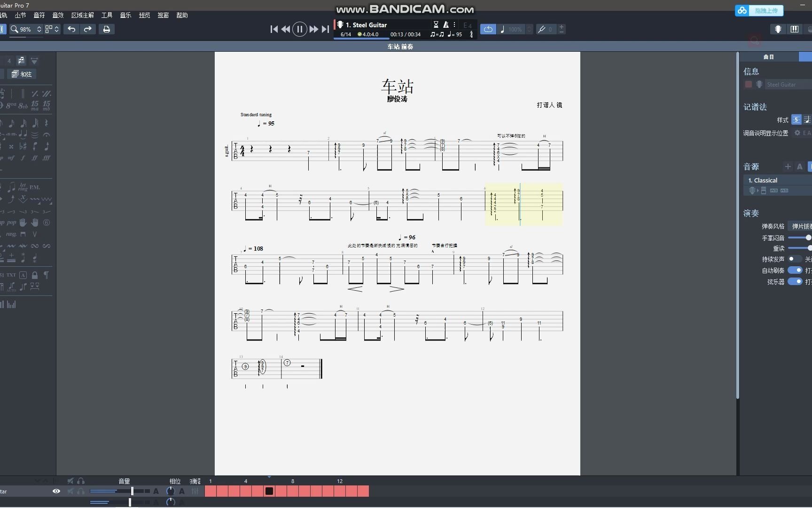Apply the palm mute P.M. effect

click(x=35, y=187)
